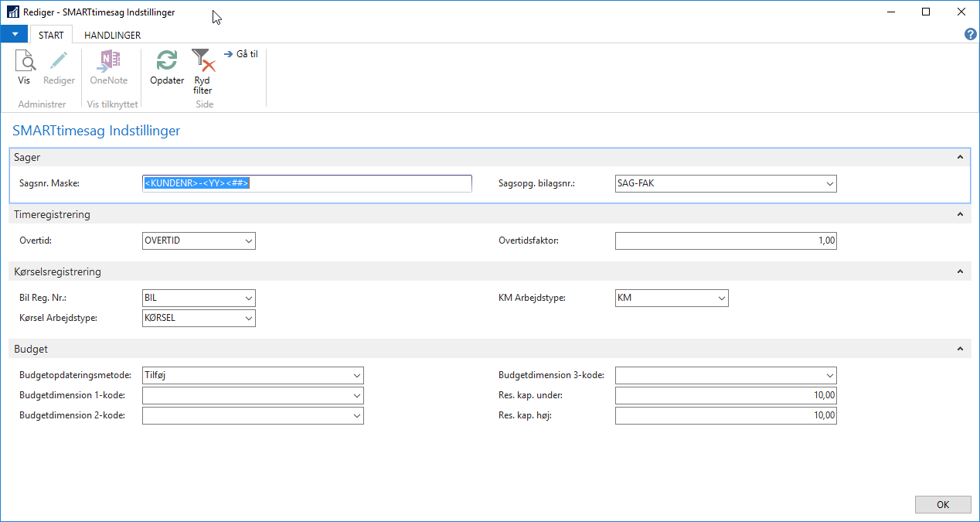Click the OK button
This screenshot has height=522, width=980.
(943, 504)
